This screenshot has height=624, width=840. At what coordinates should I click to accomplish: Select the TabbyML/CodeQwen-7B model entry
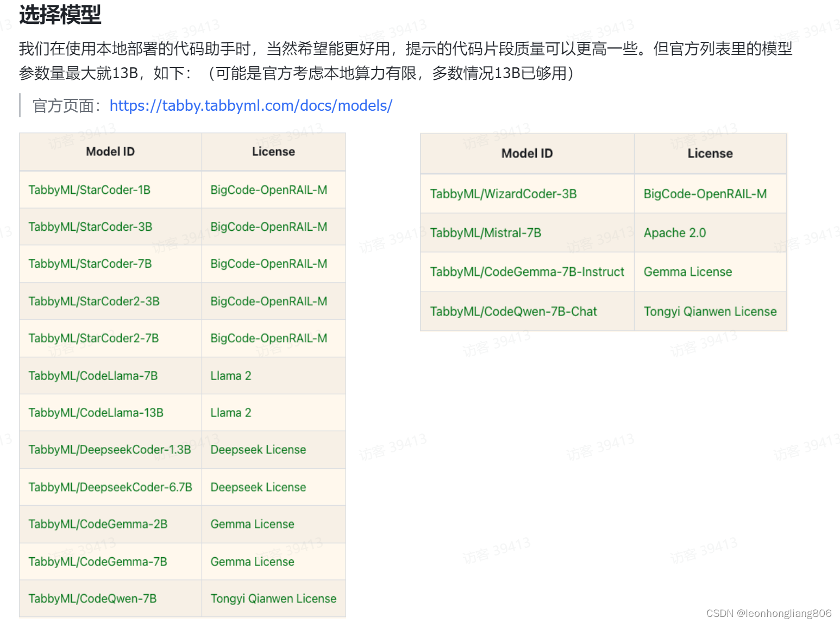93,598
